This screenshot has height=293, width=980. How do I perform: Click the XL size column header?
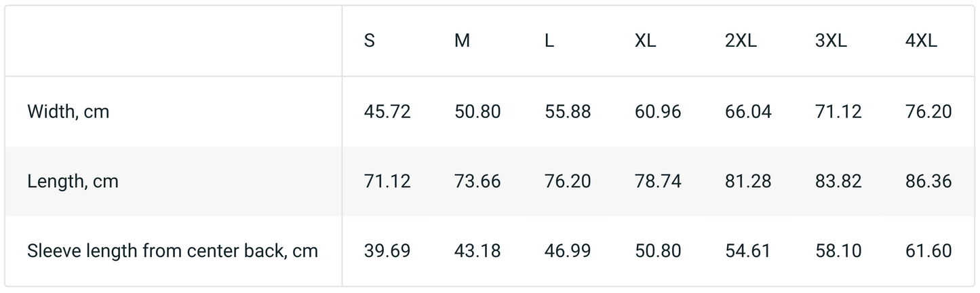(x=645, y=41)
